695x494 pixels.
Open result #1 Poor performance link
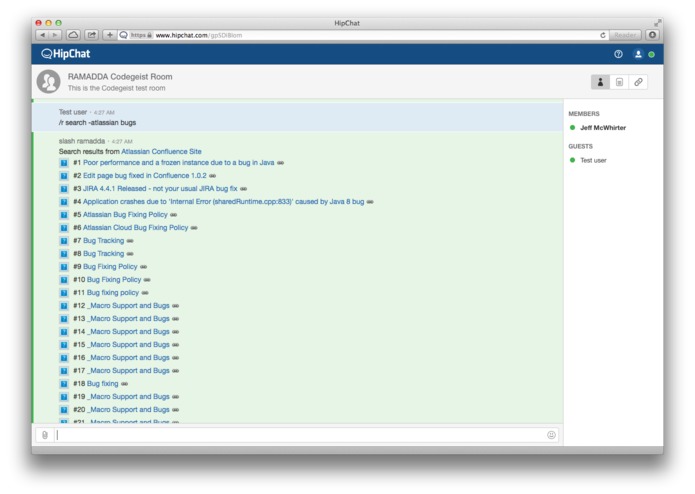pos(179,163)
